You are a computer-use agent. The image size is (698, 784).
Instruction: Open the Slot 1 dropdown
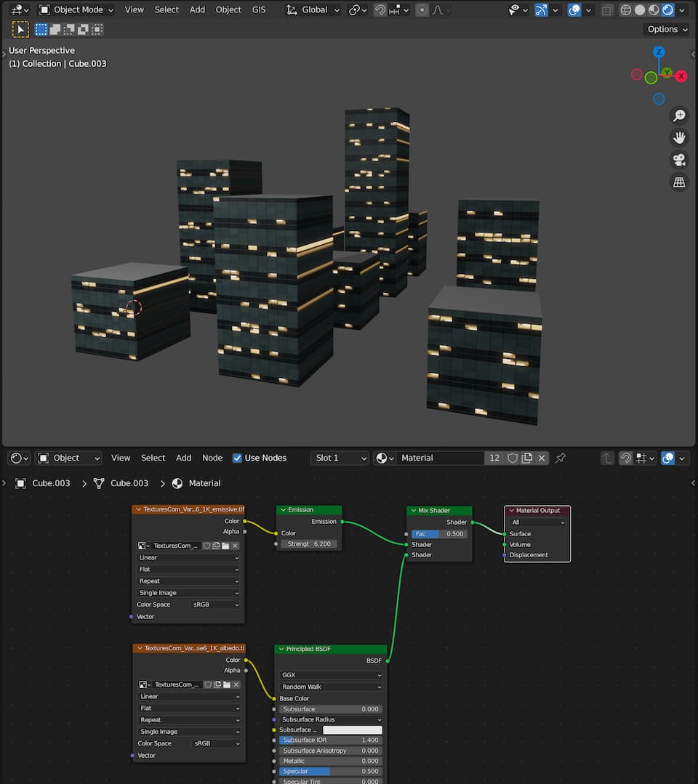pyautogui.click(x=340, y=458)
